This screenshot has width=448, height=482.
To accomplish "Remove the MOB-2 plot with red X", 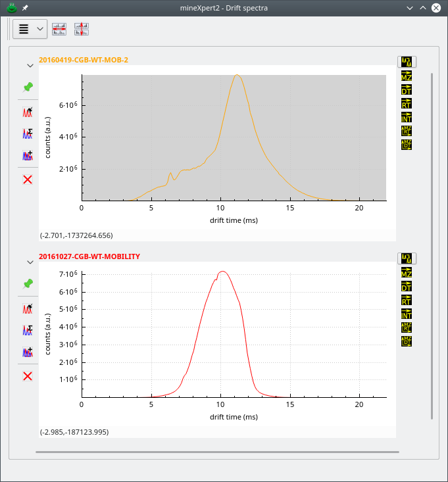I will pos(28,180).
